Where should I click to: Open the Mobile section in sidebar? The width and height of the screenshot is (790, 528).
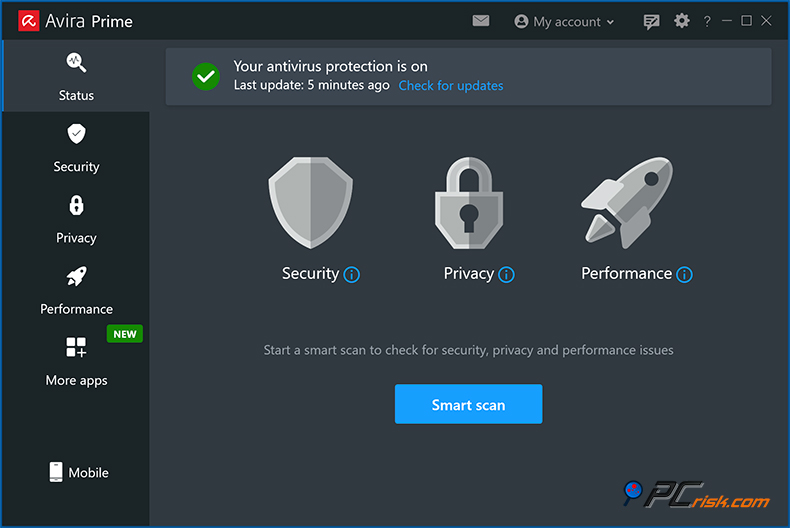79,472
